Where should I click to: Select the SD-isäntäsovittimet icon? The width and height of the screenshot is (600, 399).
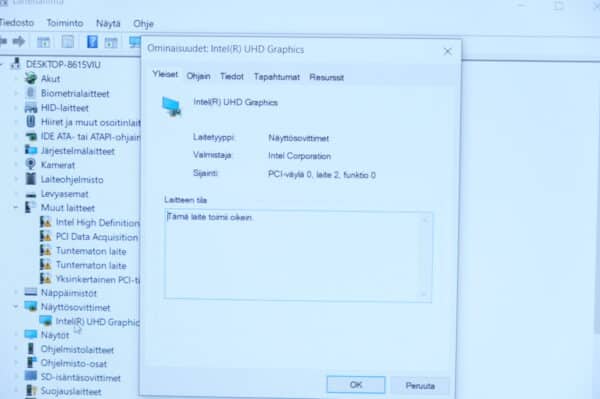pos(31,376)
